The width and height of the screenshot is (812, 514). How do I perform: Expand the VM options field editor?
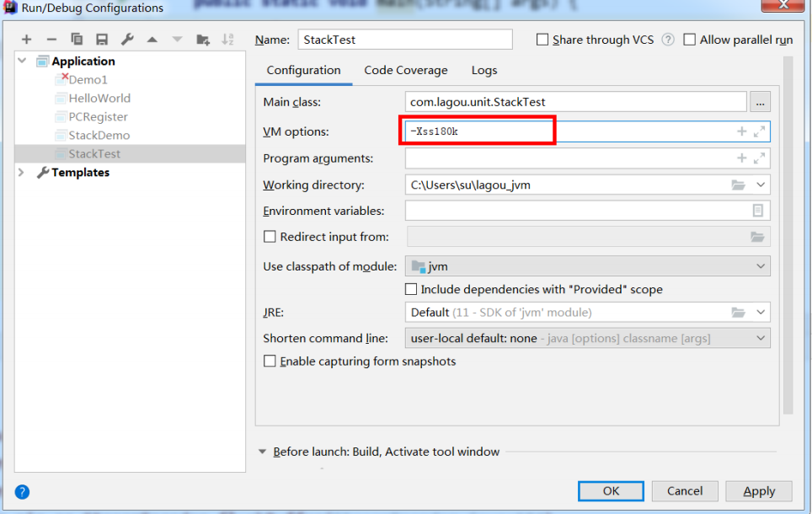pyautogui.click(x=759, y=131)
